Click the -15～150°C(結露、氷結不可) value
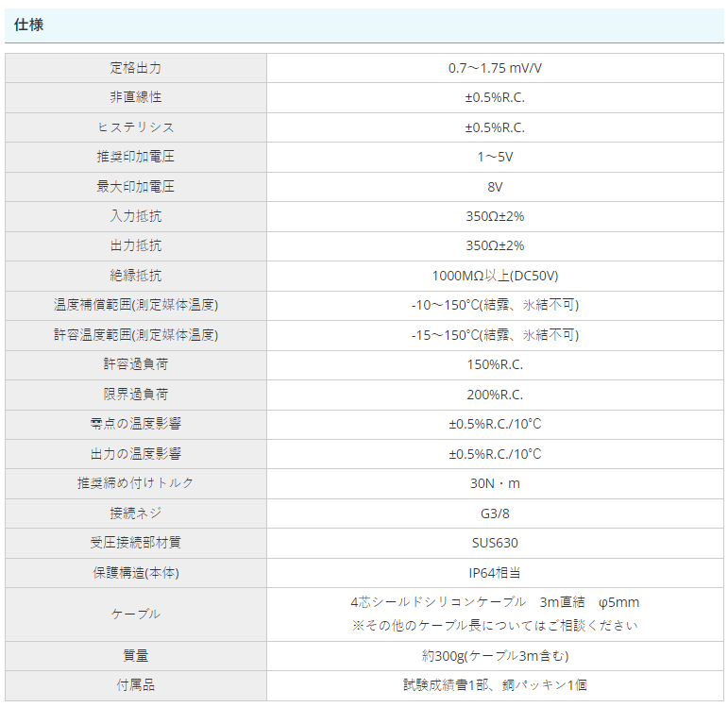The width and height of the screenshot is (728, 707). point(495,335)
